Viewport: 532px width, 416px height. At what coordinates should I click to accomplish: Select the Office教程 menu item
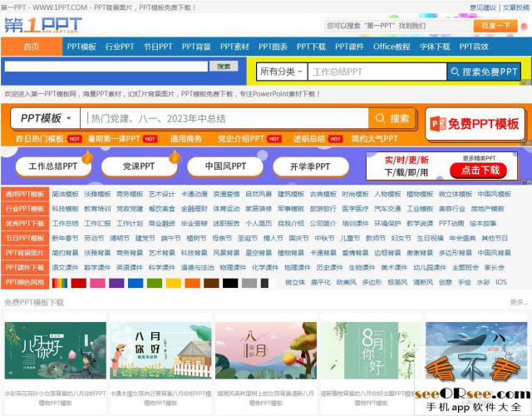pos(392,47)
